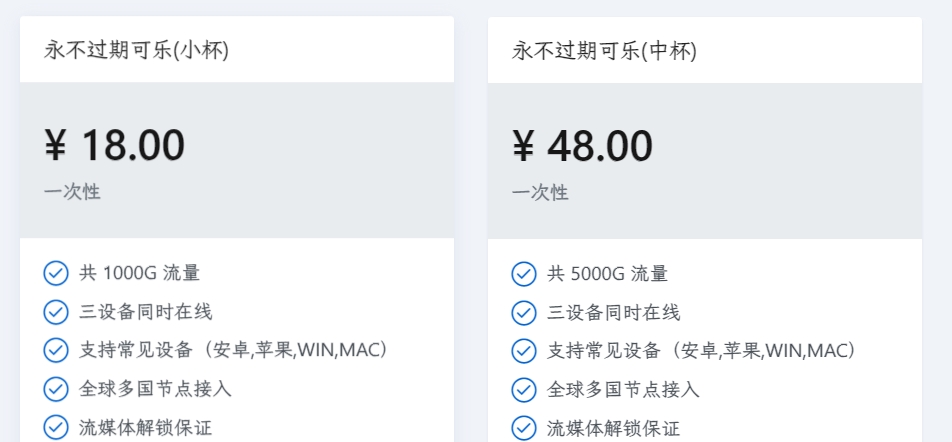This screenshot has height=442, width=952.
Task: Click medium-cup checkmark for 流媒体解锁保证
Action: coord(523,428)
